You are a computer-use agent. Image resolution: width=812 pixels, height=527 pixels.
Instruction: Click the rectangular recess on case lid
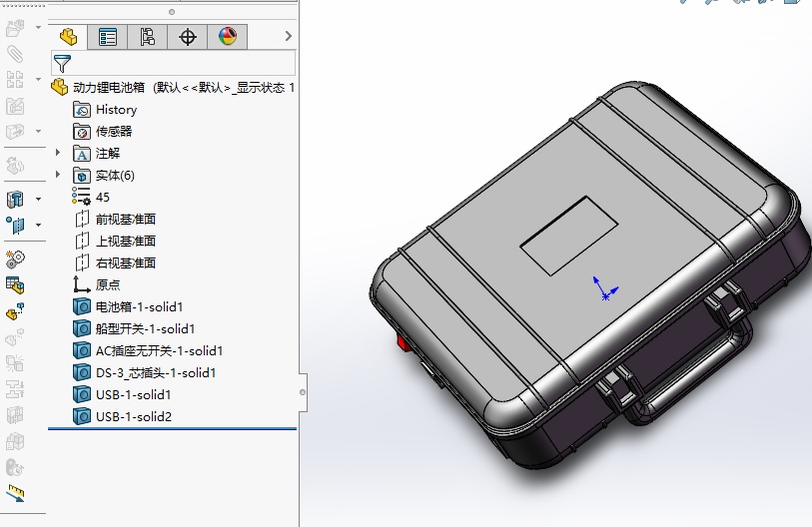568,236
